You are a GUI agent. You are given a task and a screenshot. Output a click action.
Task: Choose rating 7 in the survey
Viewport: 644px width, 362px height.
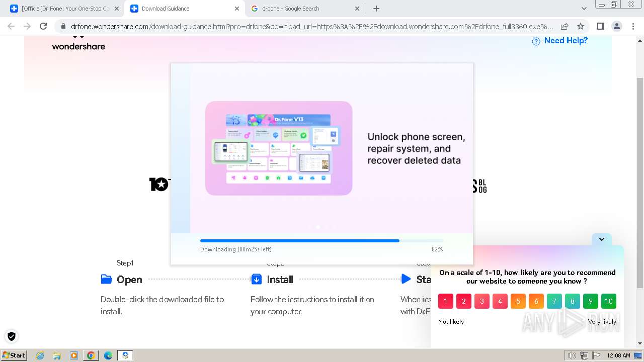(x=554, y=301)
